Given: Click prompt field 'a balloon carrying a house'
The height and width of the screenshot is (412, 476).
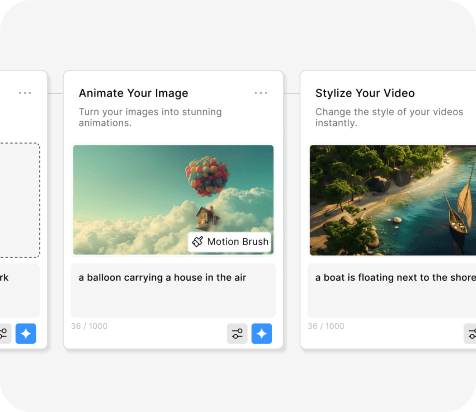Looking at the screenshot, I should [173, 290].
